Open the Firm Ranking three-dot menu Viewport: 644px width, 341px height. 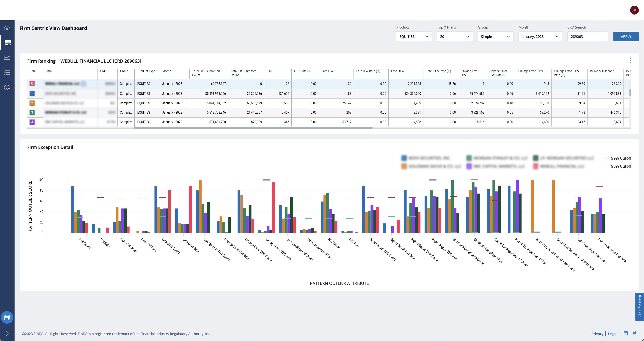(630, 61)
